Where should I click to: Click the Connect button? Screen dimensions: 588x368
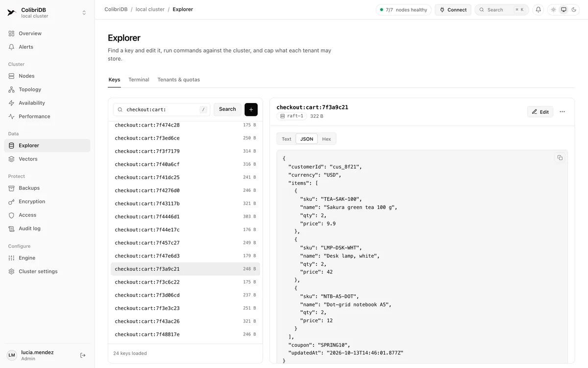(x=453, y=10)
